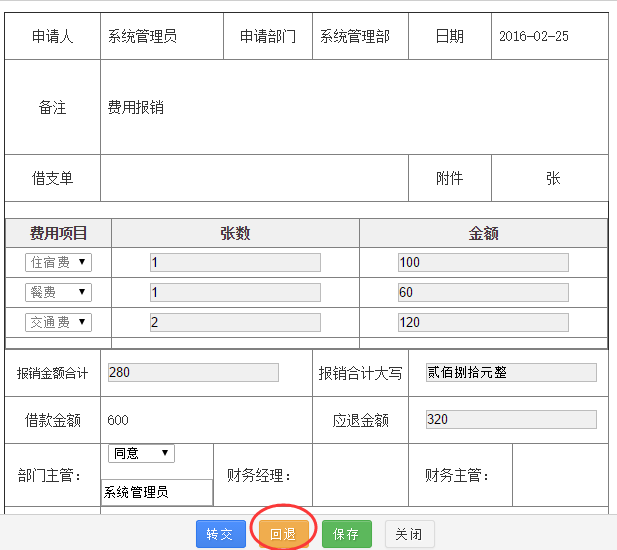617x550 pixels.
Task: Select the 张数 field in 住宿费 row
Action: pos(235,262)
